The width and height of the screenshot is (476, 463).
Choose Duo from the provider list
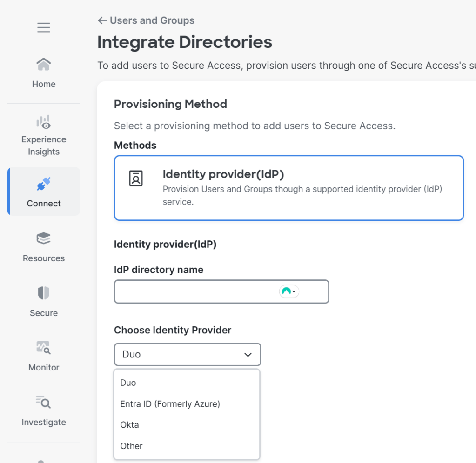coord(128,383)
